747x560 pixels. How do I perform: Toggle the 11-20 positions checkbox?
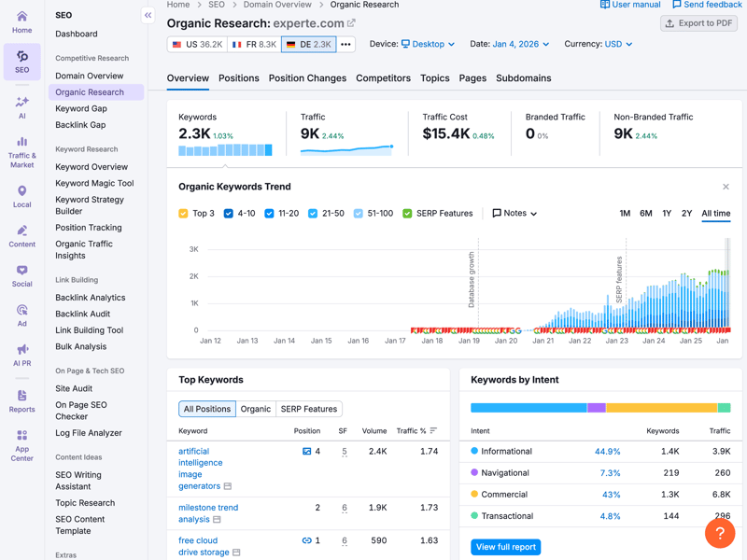click(269, 214)
